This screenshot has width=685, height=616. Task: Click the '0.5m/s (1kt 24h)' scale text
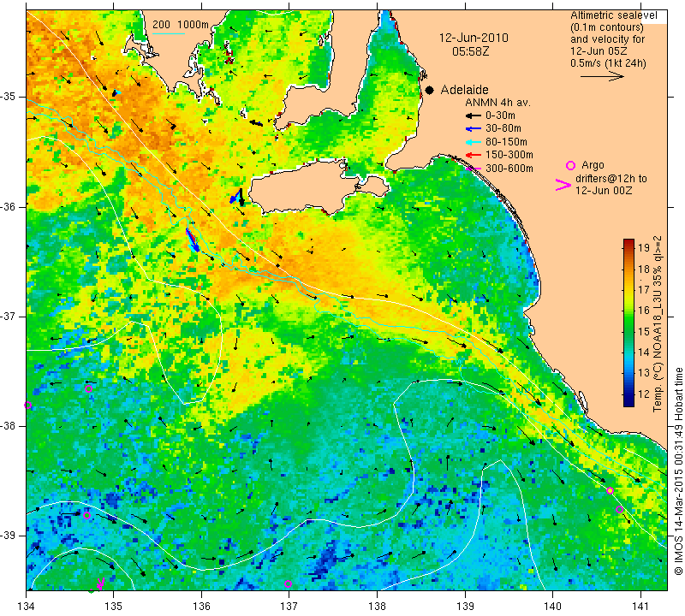pyautogui.click(x=608, y=63)
